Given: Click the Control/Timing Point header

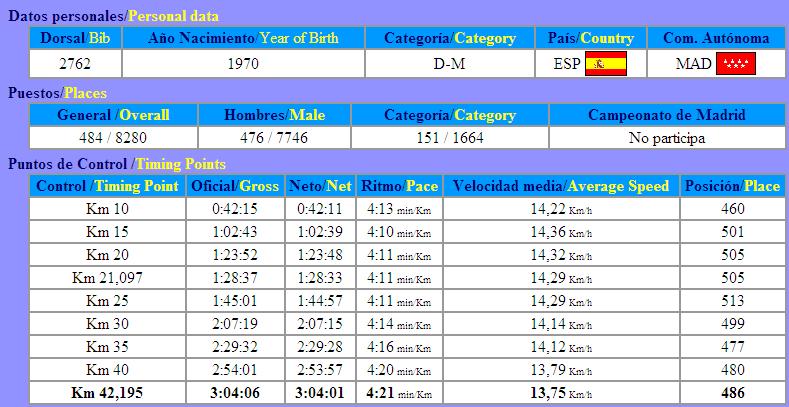Looking at the screenshot, I should [107, 186].
